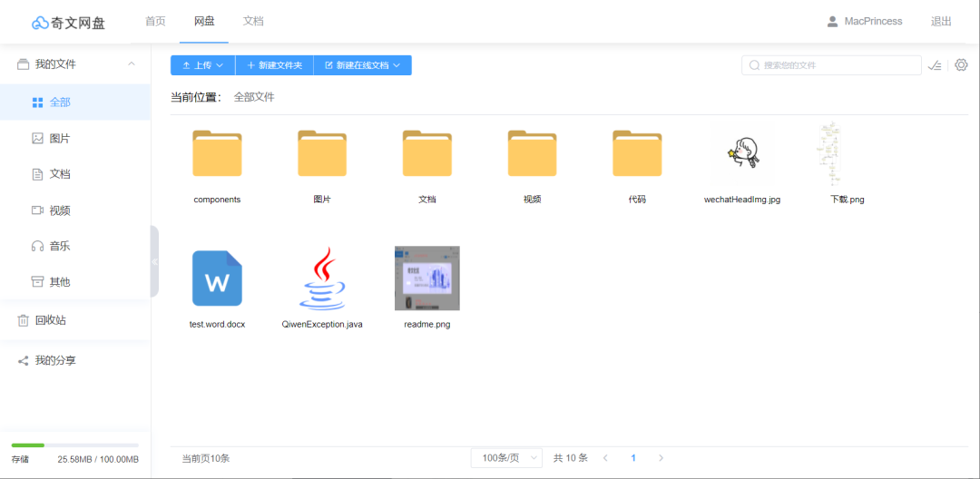
Task: Click the settings gear icon
Action: coord(961,65)
